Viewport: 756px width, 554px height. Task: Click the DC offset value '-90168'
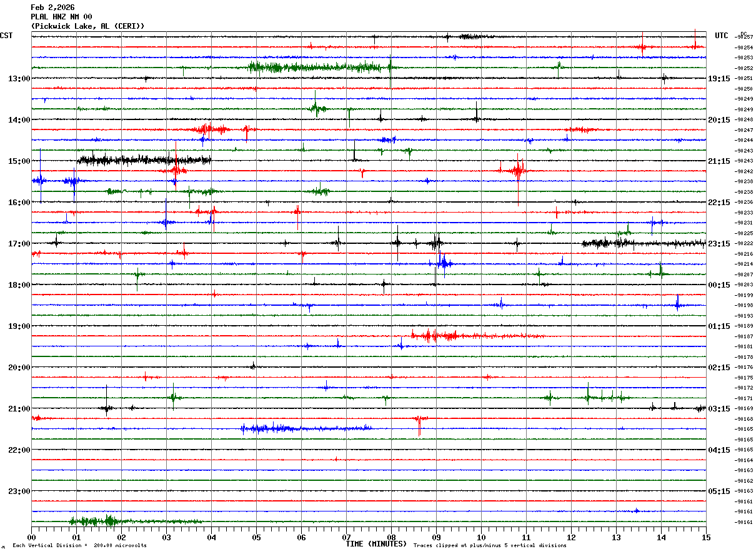coord(744,419)
